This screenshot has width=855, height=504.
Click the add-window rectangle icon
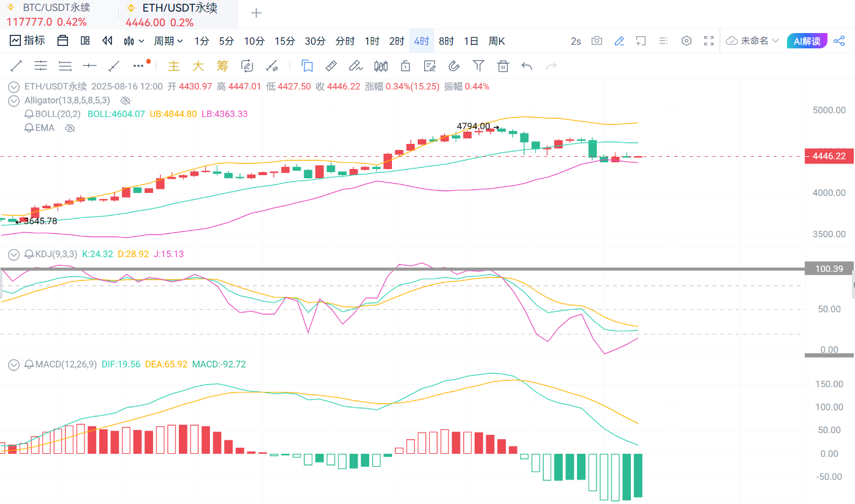click(641, 41)
